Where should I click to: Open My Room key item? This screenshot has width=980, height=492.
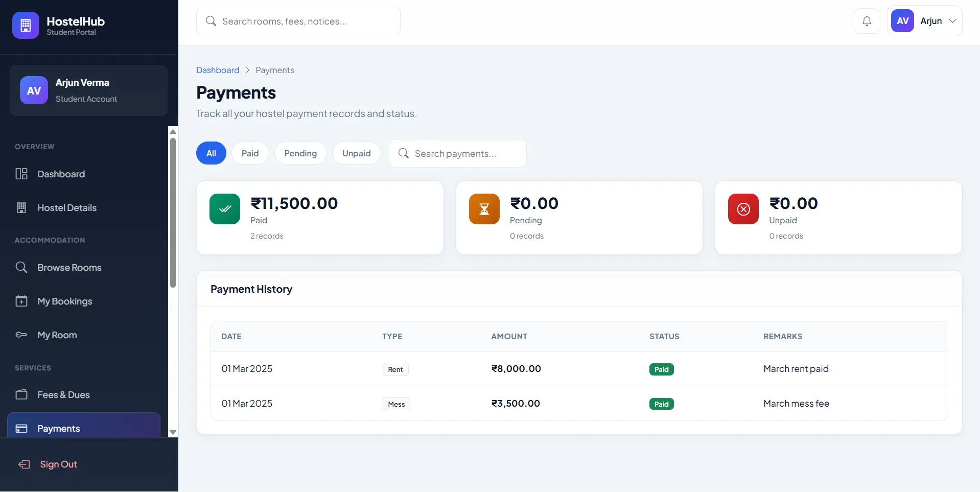tap(84, 335)
